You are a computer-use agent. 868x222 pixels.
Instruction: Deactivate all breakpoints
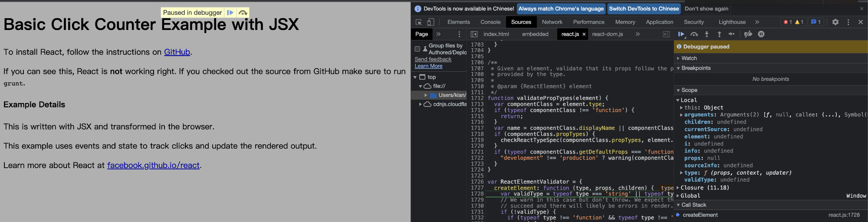tap(748, 34)
